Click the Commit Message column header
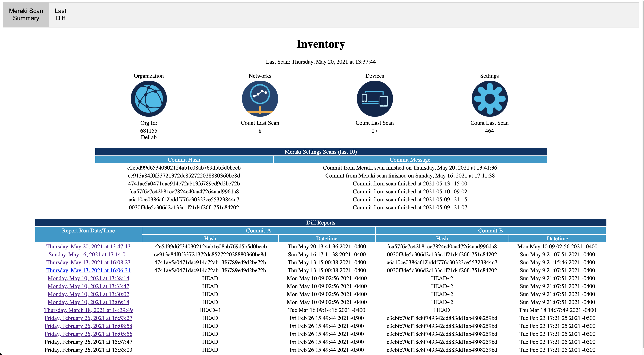The height and width of the screenshot is (355, 644). [410, 160]
